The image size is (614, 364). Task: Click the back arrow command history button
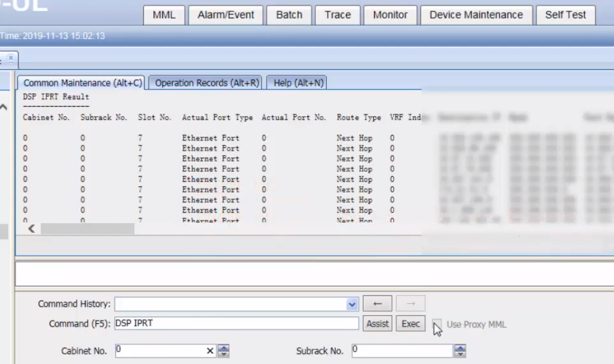click(377, 303)
